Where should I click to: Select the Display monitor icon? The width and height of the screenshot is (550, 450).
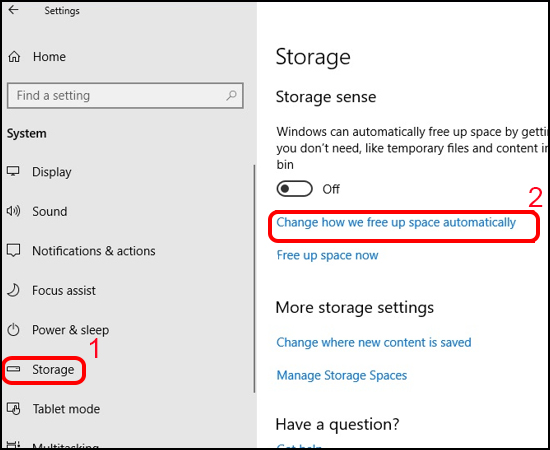pyautogui.click(x=13, y=172)
